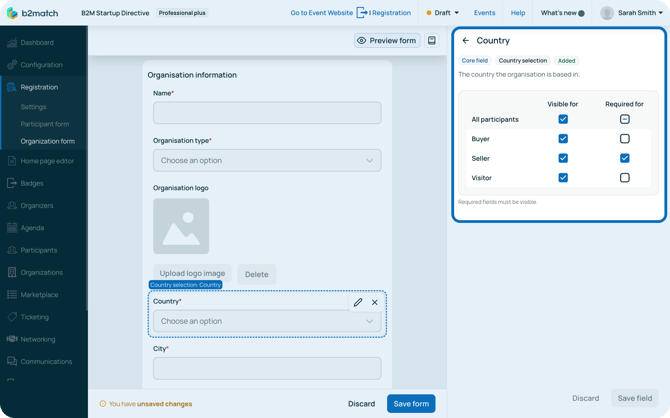Uncheck Visible for Seller
The image size is (670, 418).
click(563, 158)
